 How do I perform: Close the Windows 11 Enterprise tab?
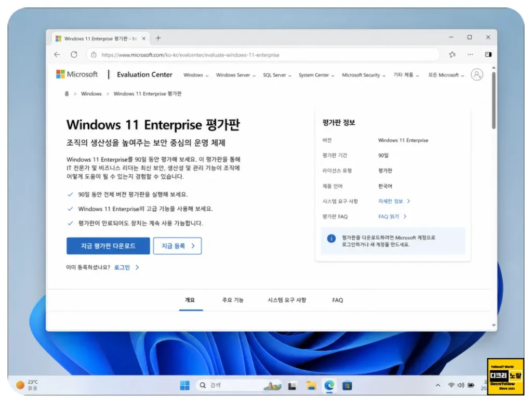[x=144, y=38]
